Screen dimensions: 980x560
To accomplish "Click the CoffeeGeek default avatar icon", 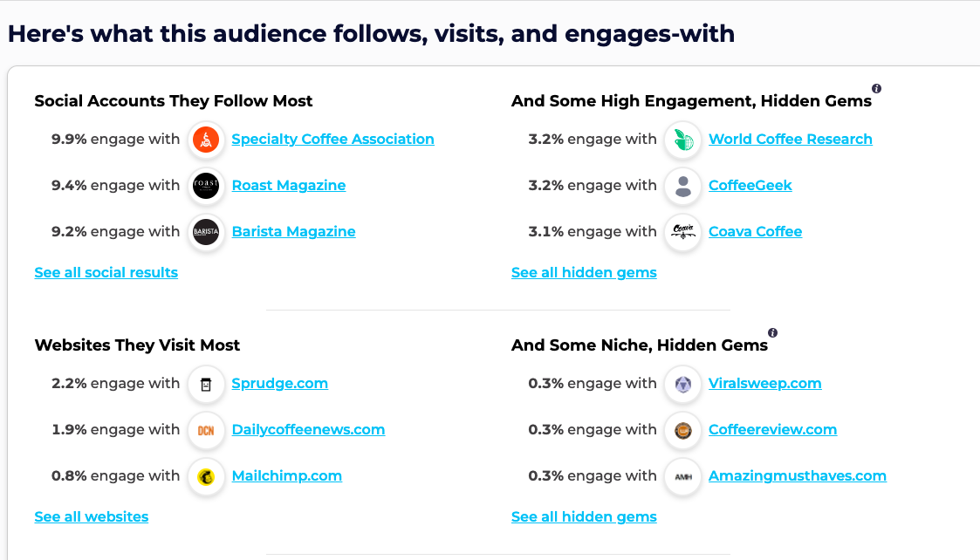I will click(x=682, y=186).
